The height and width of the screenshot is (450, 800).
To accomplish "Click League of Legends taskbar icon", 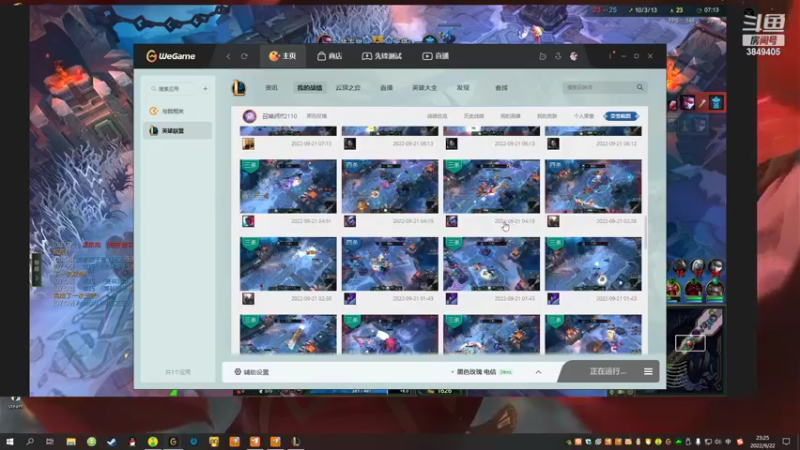I will click(295, 441).
